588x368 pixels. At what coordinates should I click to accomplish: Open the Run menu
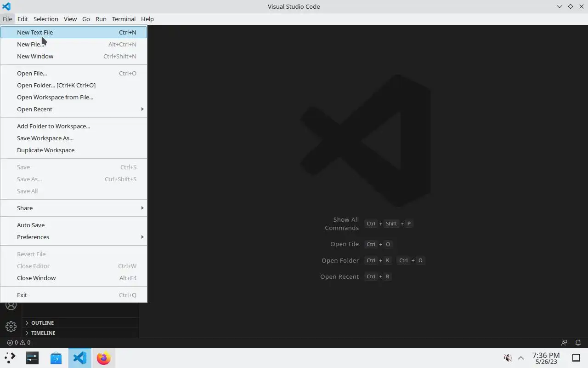(x=101, y=19)
